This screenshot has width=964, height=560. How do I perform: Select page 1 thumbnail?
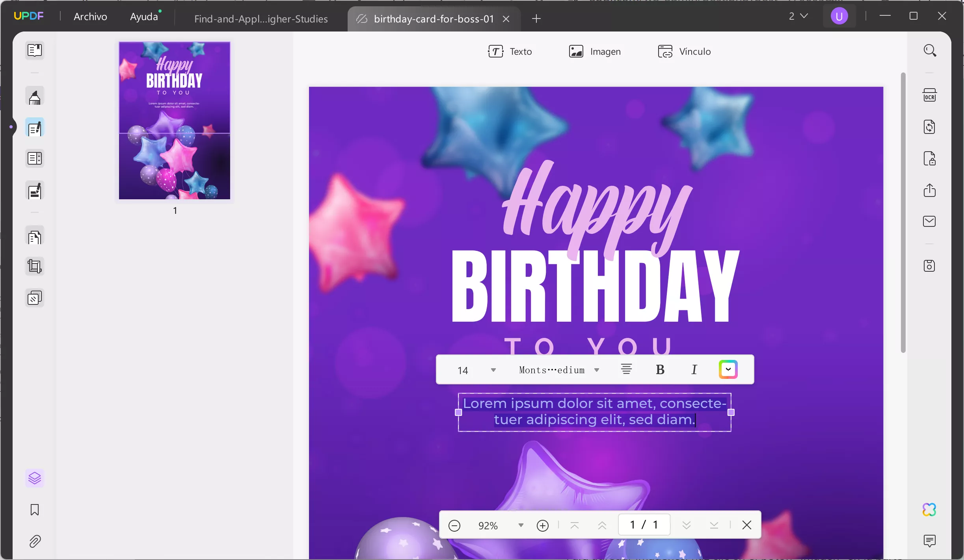pyautogui.click(x=175, y=121)
